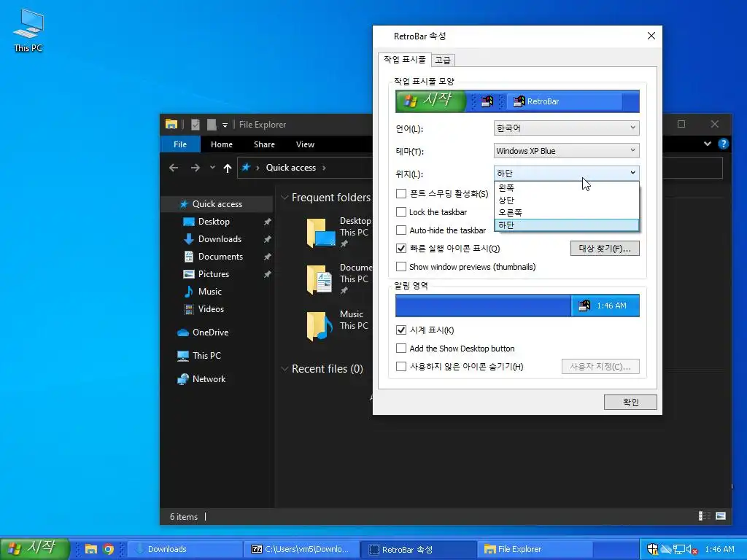This screenshot has width=747, height=560.
Task: Expand the File Explorer ribbon chevron
Action: tap(708, 144)
